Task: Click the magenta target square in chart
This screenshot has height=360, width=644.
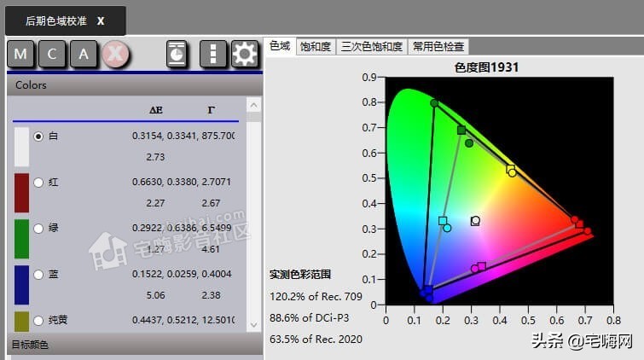Action: [482, 266]
